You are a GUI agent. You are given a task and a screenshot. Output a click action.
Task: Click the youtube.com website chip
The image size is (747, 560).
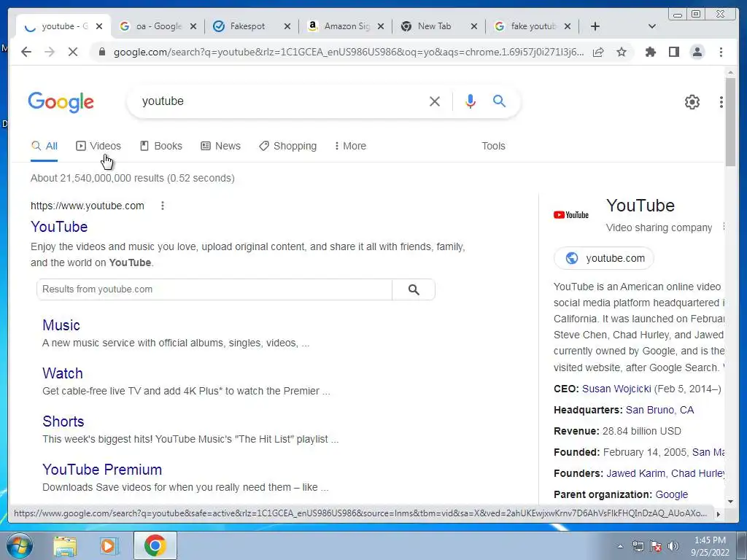pyautogui.click(x=603, y=258)
